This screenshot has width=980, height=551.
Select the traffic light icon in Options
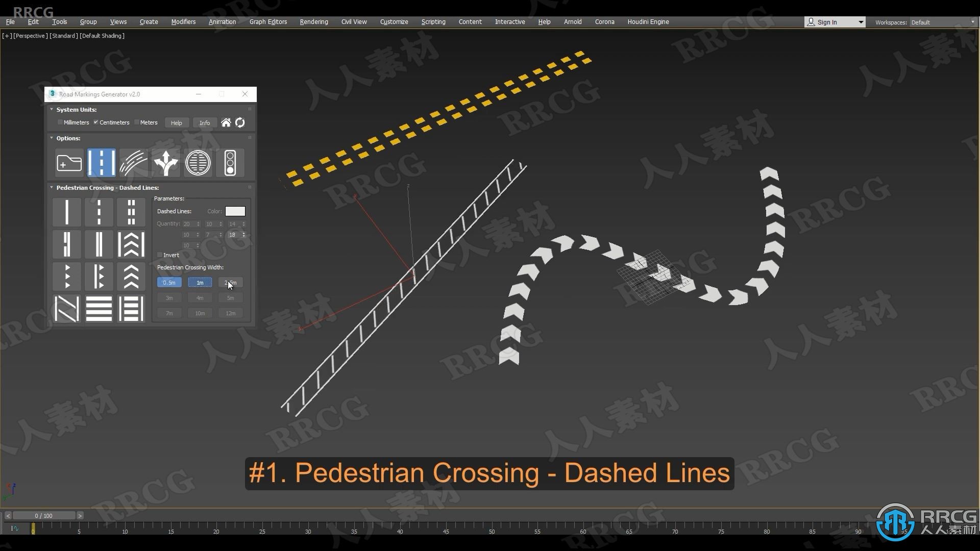coord(230,162)
